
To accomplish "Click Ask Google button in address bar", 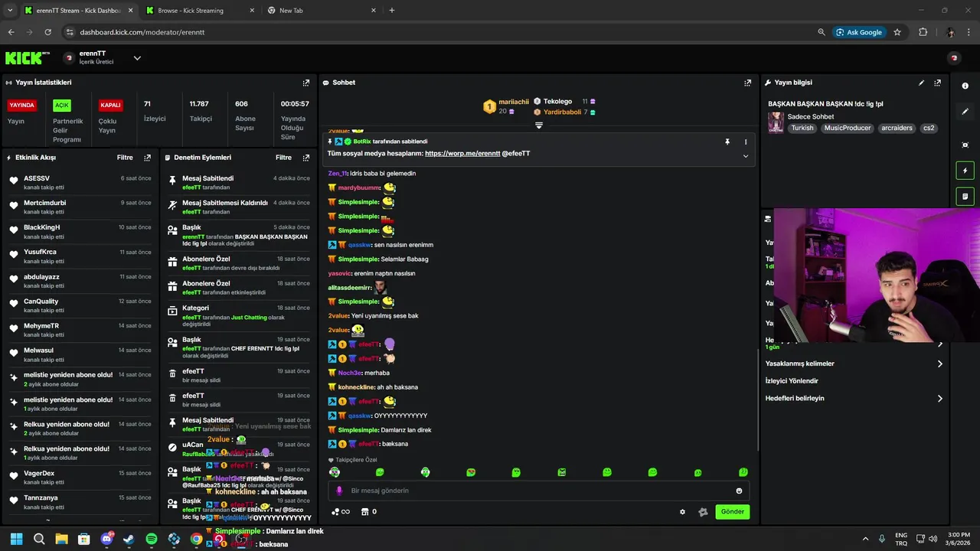I will 859,32.
